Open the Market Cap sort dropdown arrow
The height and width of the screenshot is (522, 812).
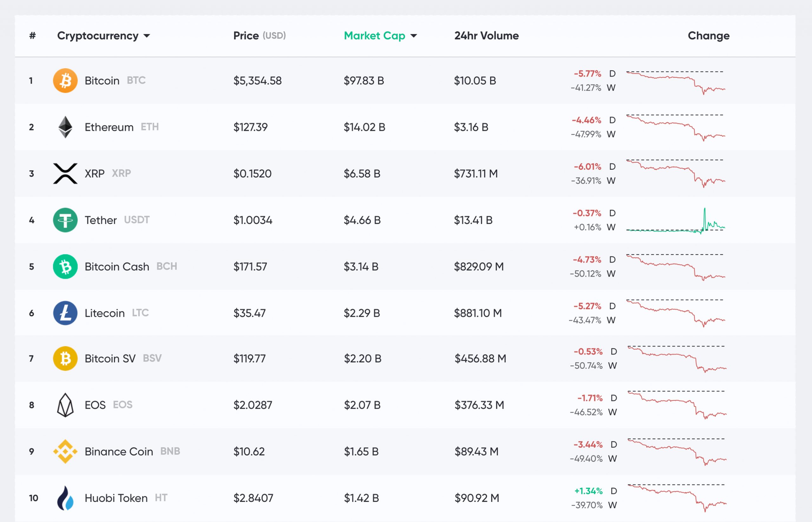(414, 36)
